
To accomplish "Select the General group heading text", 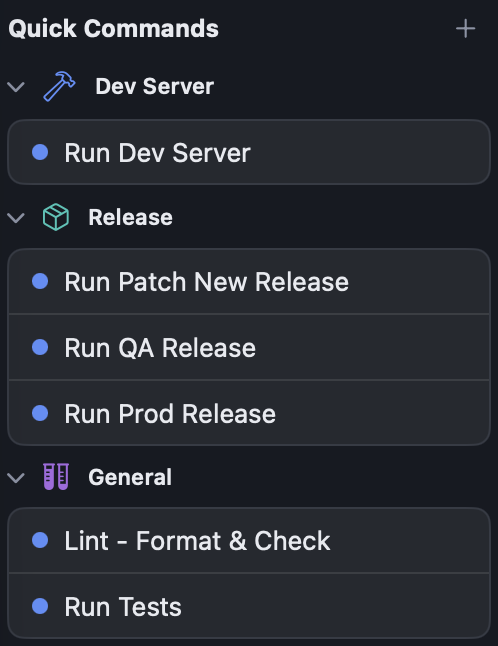I will pyautogui.click(x=130, y=477).
